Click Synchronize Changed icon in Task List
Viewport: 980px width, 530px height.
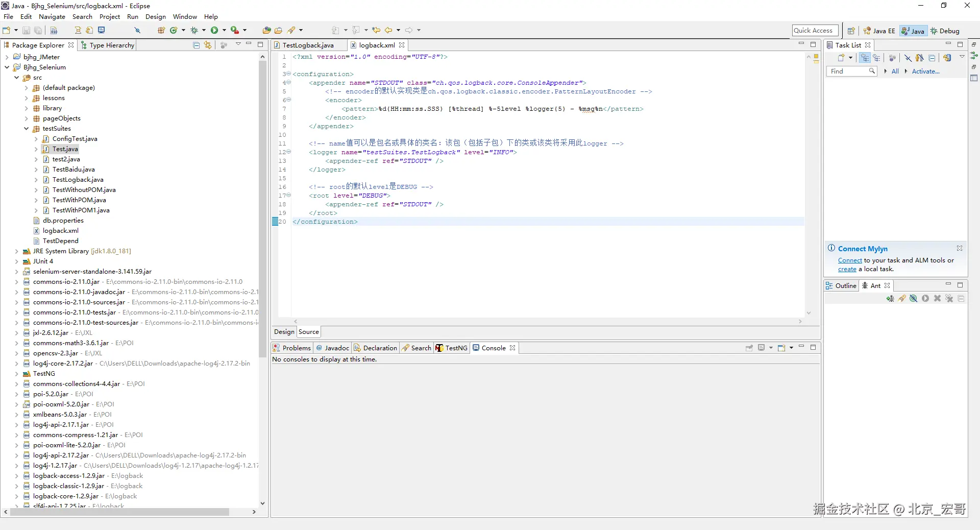(x=947, y=58)
